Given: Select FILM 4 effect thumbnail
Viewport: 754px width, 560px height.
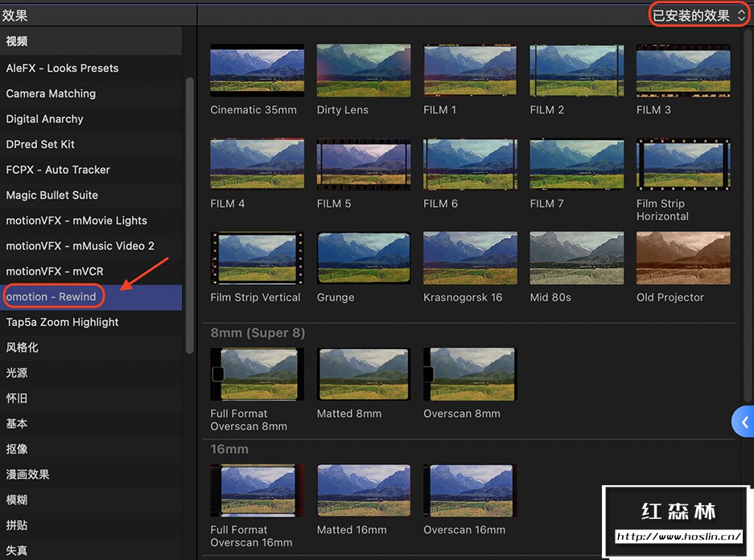Looking at the screenshot, I should pos(258,164).
